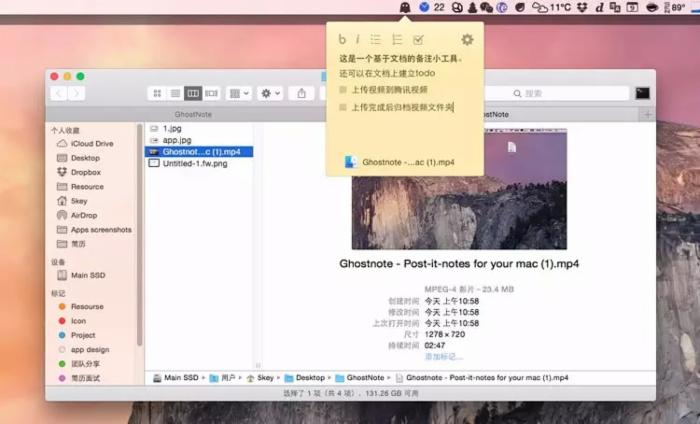Switch Finder to list view
Viewport: 700px width, 424px height.
[x=175, y=93]
